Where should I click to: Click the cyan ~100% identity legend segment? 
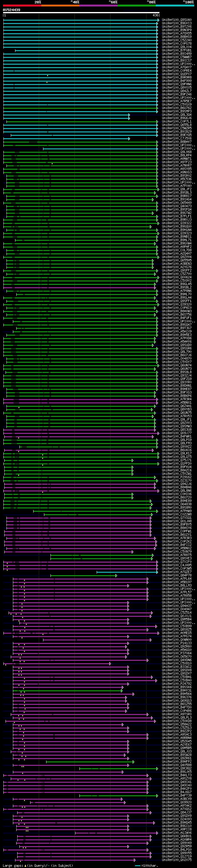tap(175, 6)
